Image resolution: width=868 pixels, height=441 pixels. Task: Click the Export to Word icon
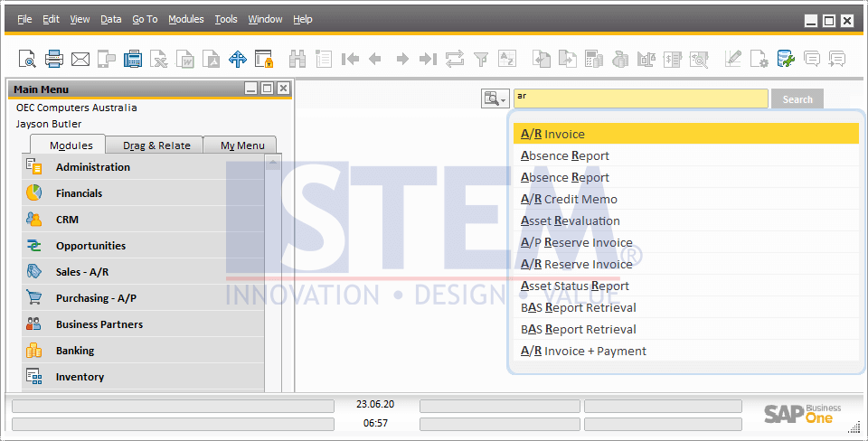point(185,59)
